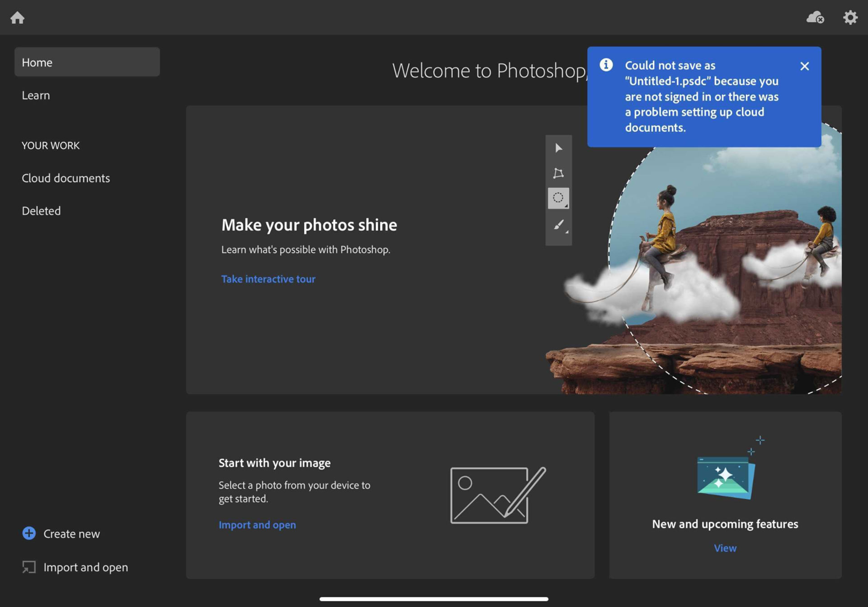Select the Transform tool icon

558,173
